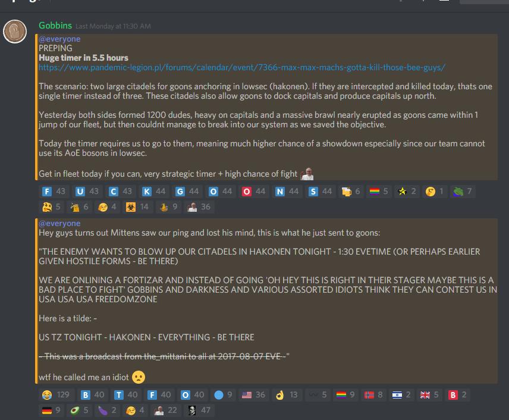Click Gobbins user avatar
This screenshot has height=420, width=509.
(x=15, y=32)
